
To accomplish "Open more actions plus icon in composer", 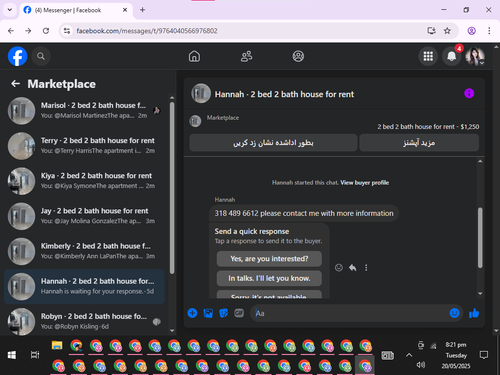I will click(192, 313).
